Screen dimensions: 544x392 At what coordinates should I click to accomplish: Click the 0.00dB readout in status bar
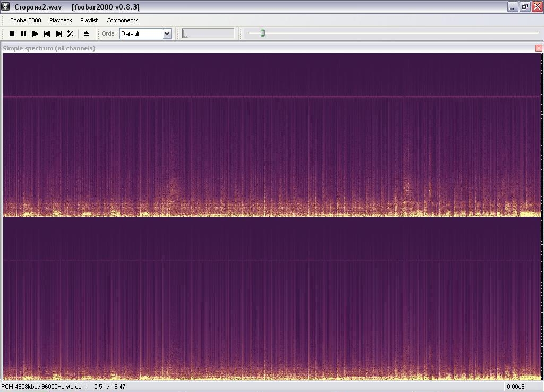[515, 387]
